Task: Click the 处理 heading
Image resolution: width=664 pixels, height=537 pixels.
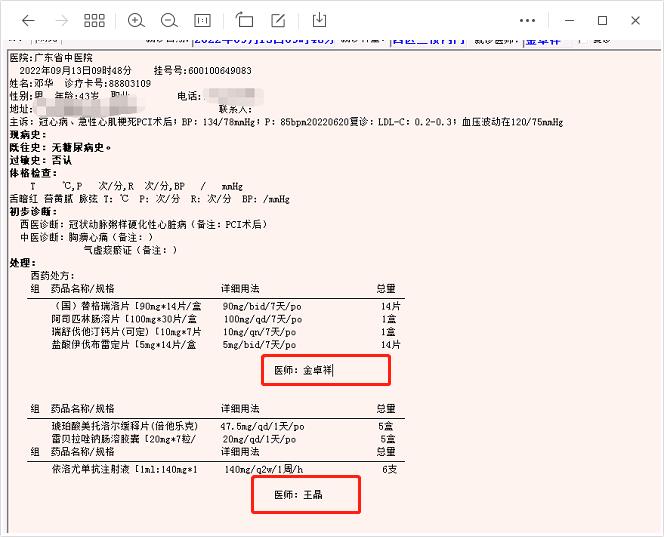Action: 23,263
